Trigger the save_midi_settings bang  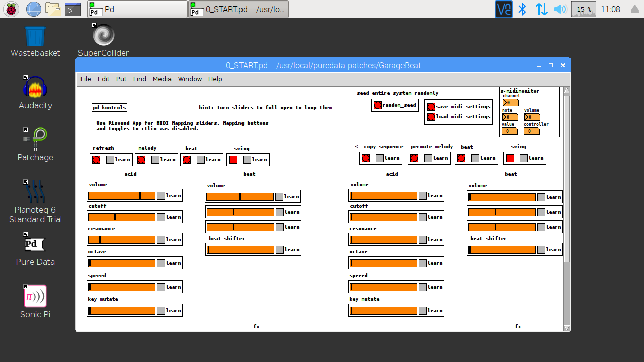point(431,107)
